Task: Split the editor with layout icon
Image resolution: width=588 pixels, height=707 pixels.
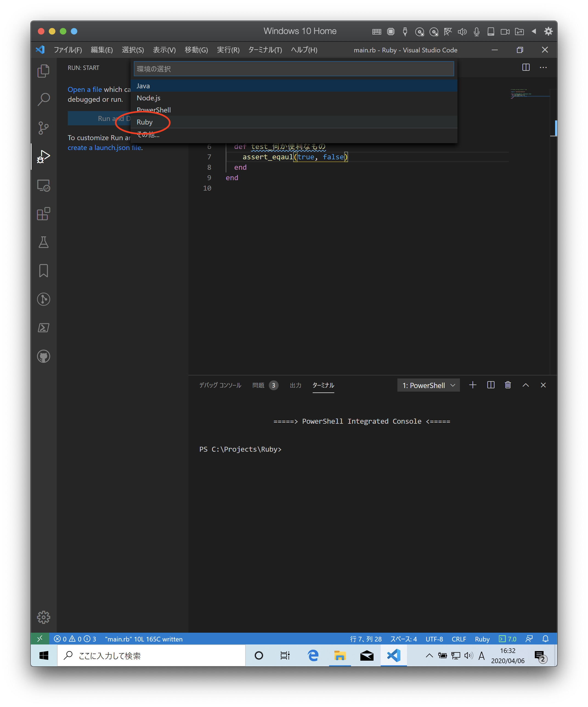Action: point(526,67)
